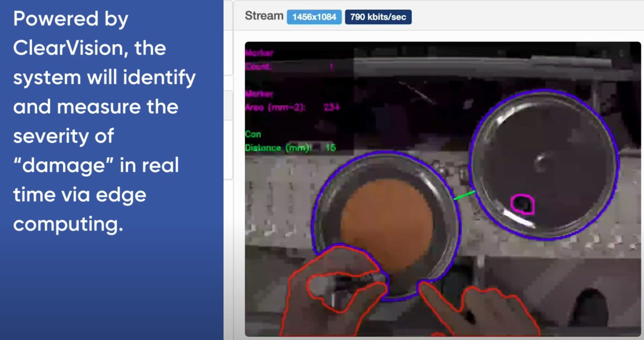Select the magenta damage marker outline

click(522, 204)
